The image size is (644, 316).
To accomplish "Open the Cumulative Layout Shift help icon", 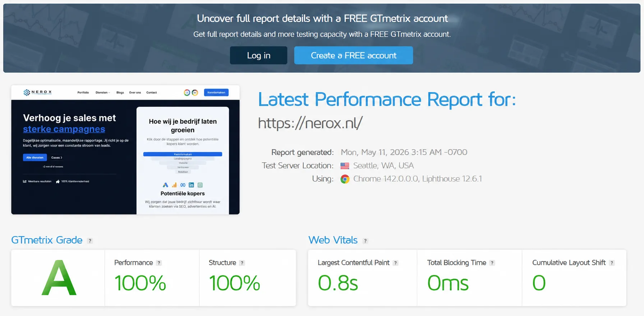I will coord(612,263).
